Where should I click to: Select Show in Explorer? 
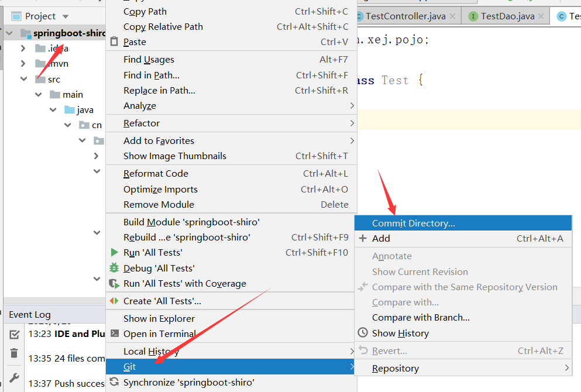point(231,319)
